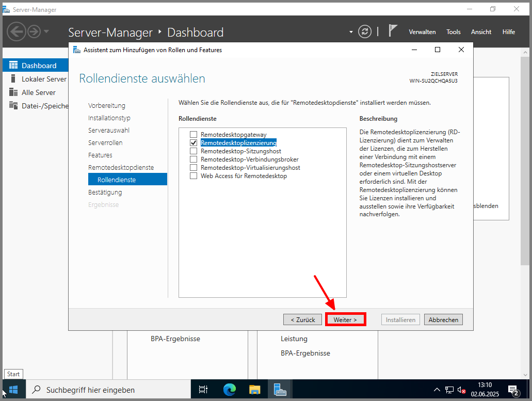Enable the Remotedesktopgateway checkbox

click(194, 135)
